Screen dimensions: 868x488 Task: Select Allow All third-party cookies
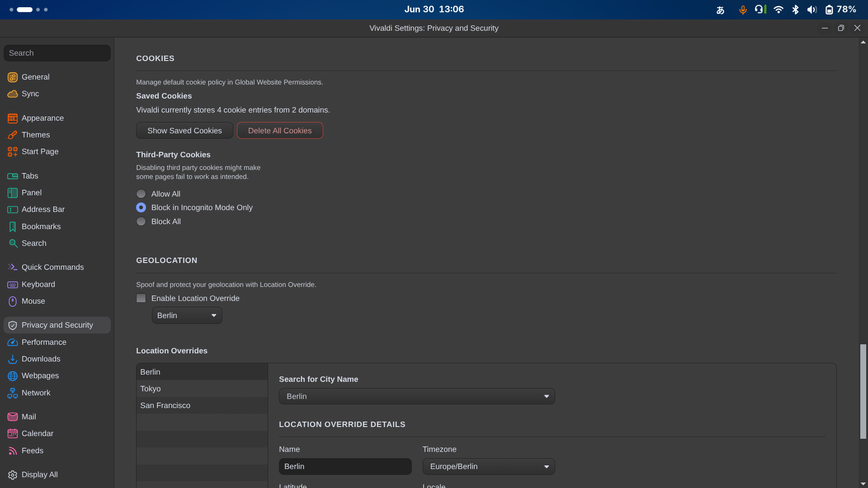coord(141,194)
